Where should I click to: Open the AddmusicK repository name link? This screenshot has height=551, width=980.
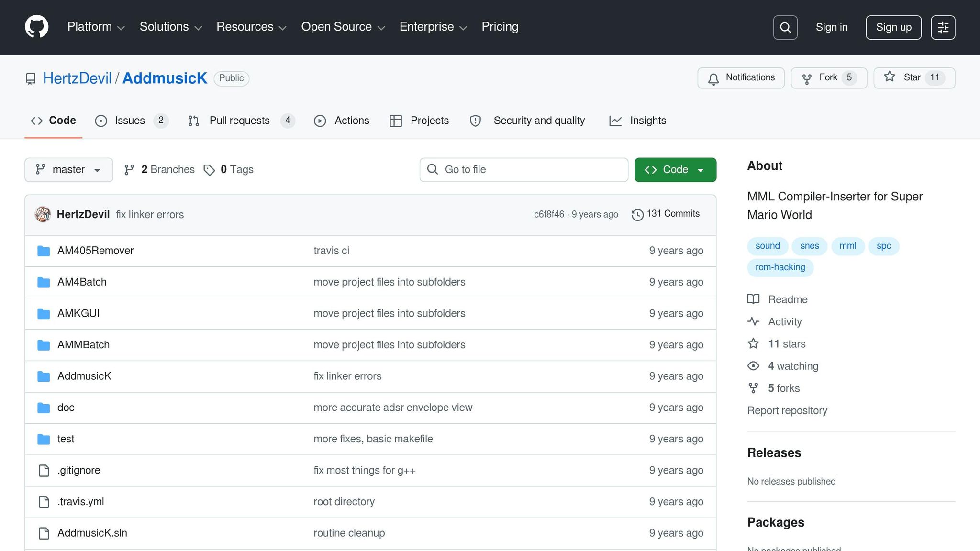[165, 78]
